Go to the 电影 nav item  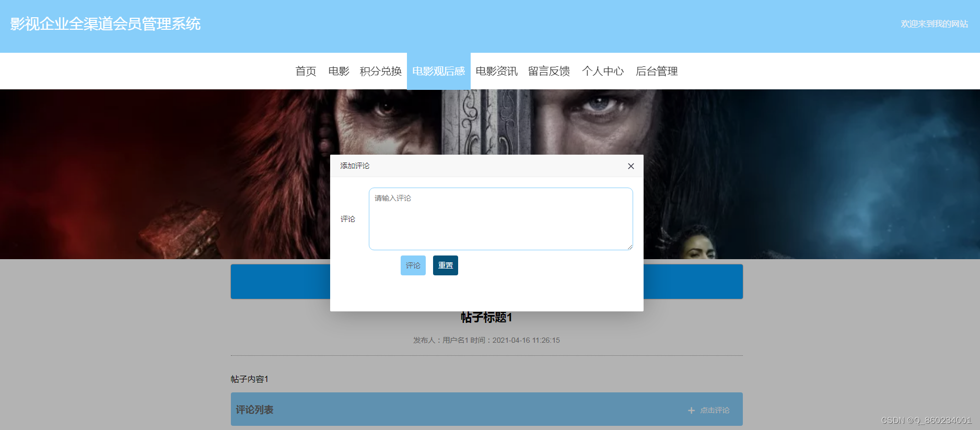[x=339, y=71]
